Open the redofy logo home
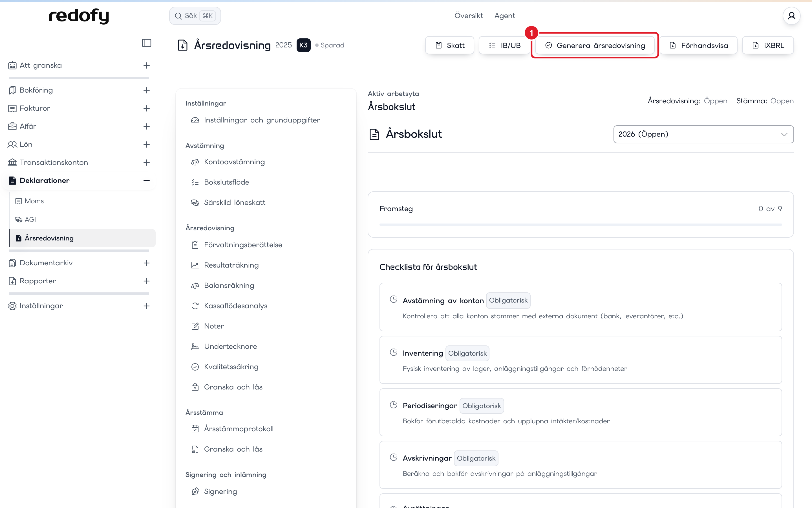Image resolution: width=812 pixels, height=508 pixels. pos(79,16)
